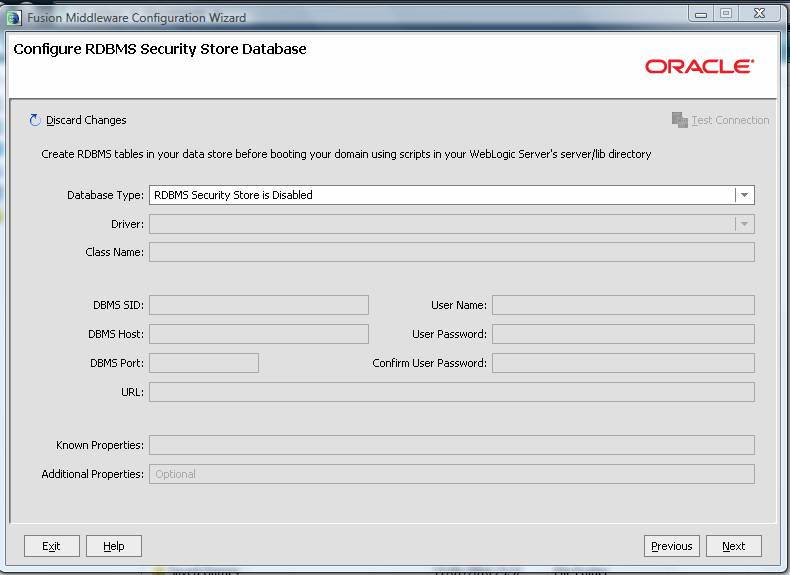Click the DBMS Port input field

tap(204, 363)
